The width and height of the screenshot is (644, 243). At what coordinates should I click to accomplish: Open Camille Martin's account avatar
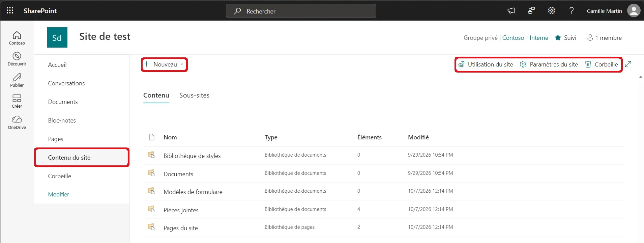[634, 10]
